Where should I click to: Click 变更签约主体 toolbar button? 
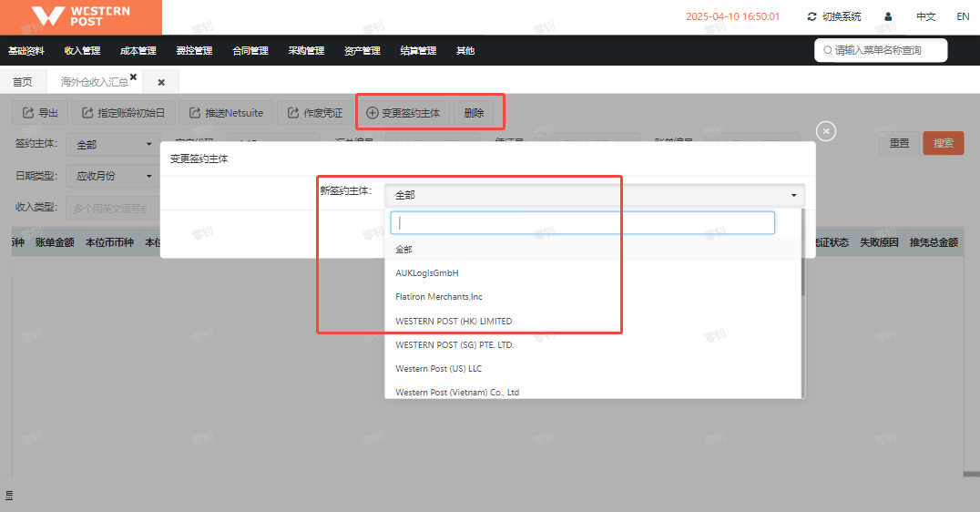point(403,113)
